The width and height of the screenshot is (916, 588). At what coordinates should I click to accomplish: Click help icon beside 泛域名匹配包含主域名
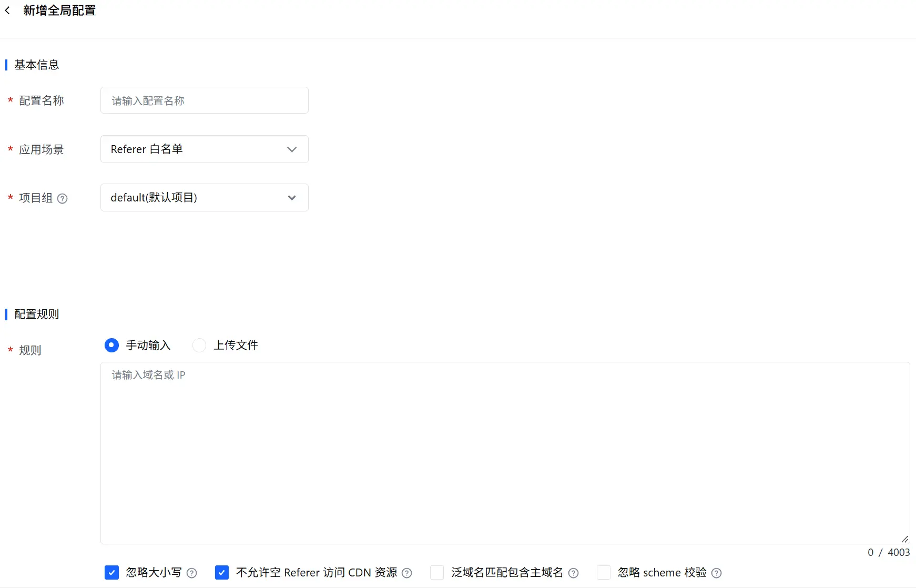(x=574, y=573)
